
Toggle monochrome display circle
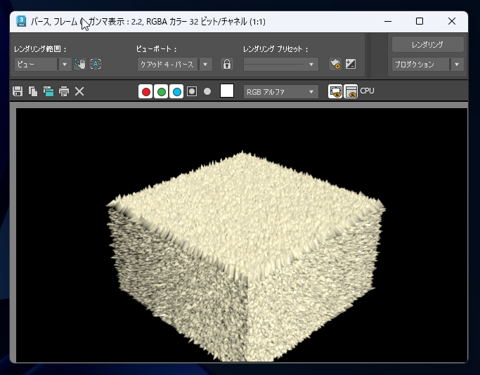pos(207,91)
